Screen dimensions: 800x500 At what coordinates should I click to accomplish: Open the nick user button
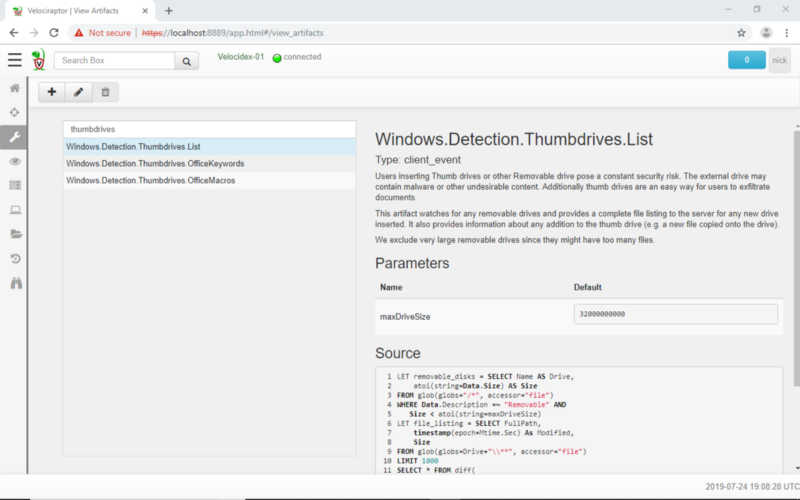(x=780, y=60)
